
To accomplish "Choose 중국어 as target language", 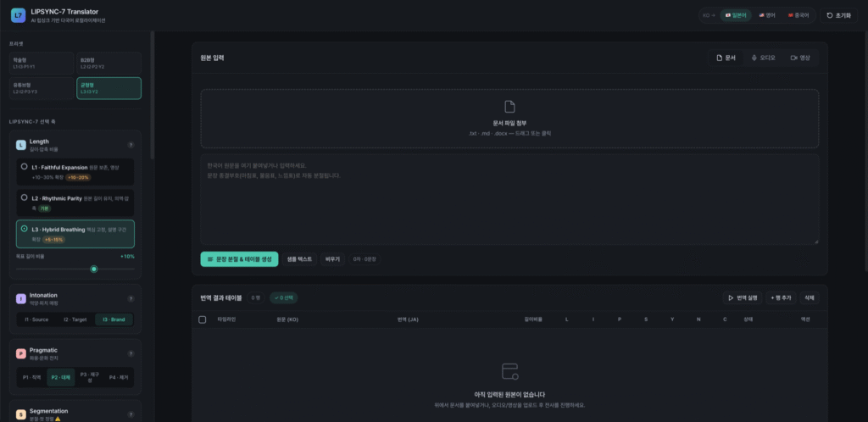I will click(798, 15).
